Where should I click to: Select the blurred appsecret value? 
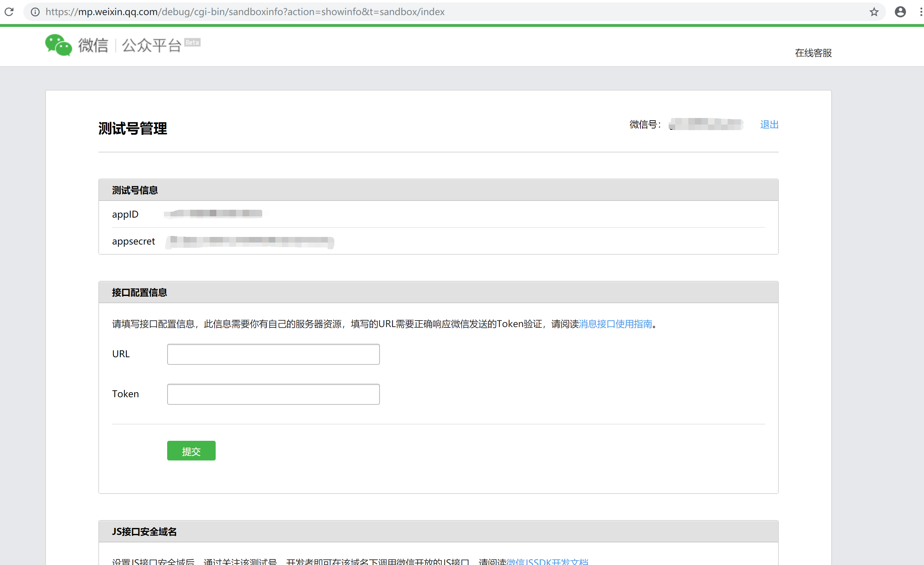tap(250, 242)
